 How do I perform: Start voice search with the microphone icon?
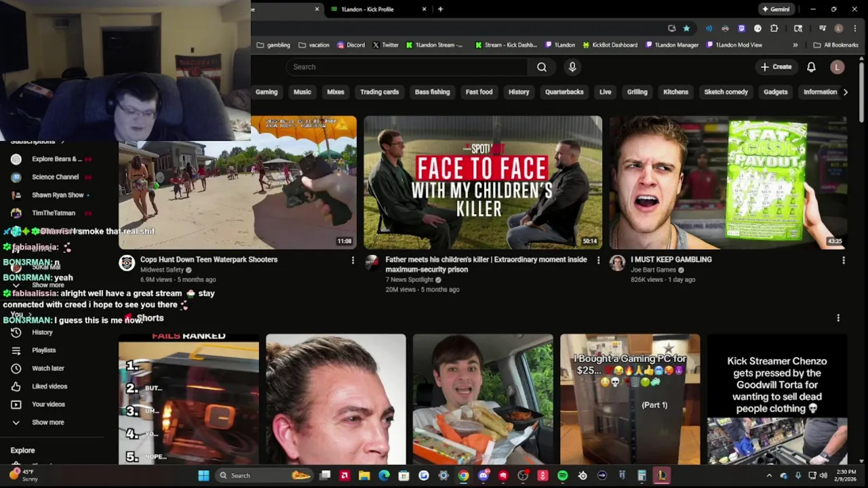tap(572, 67)
